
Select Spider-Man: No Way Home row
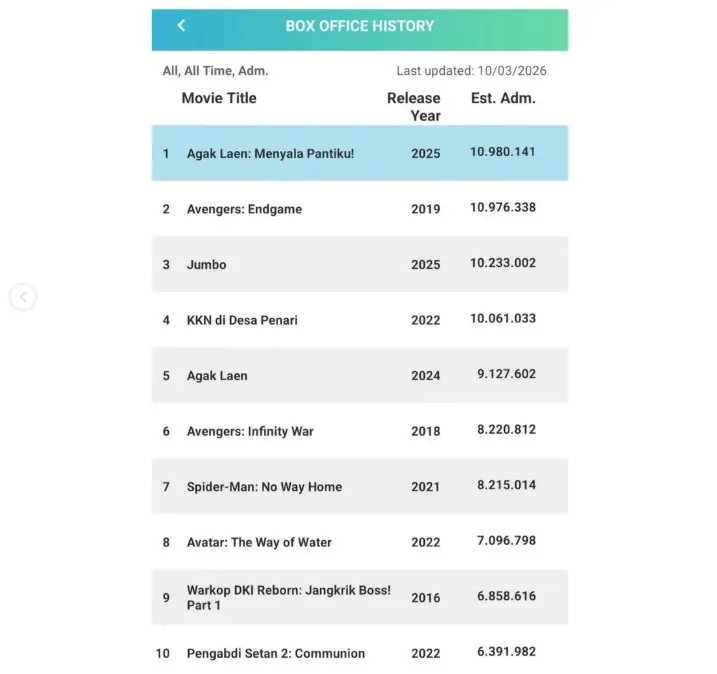click(x=264, y=487)
